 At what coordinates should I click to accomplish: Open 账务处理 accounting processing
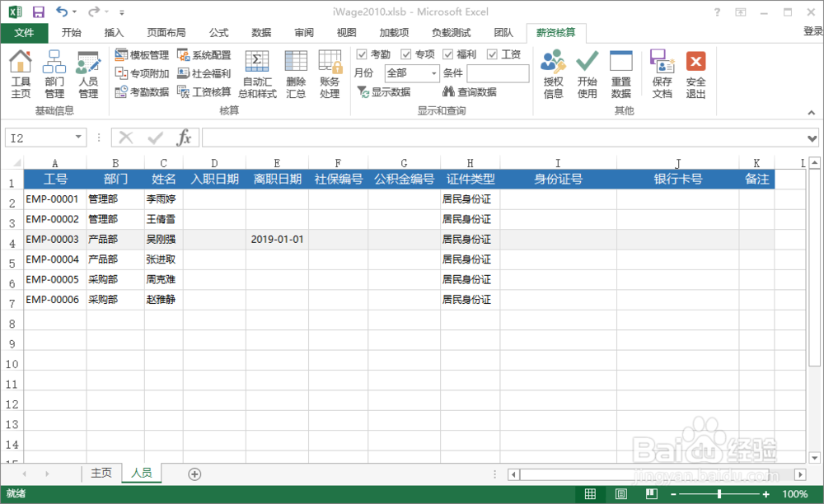coord(330,73)
